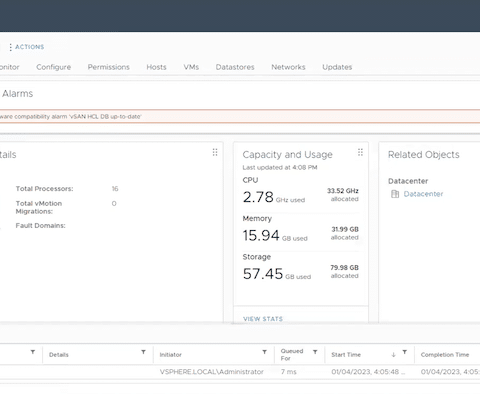Click the 15.94 GB used memory value
This screenshot has width=480, height=394.
(275, 236)
